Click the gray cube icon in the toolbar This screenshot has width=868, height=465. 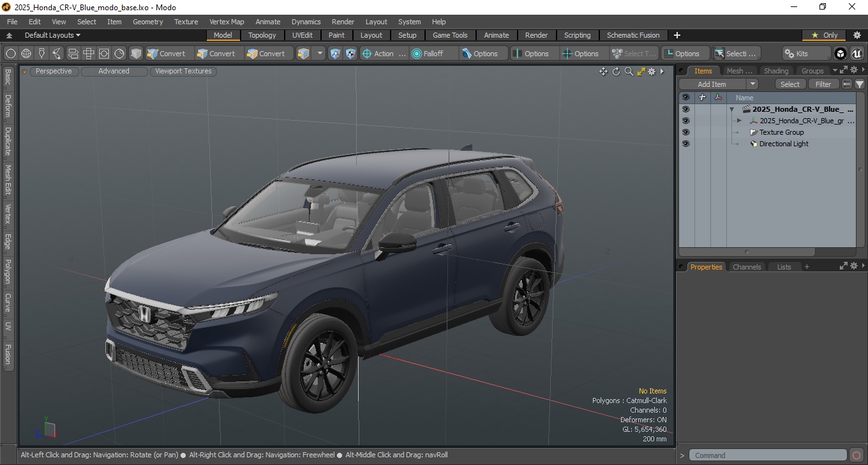136,54
